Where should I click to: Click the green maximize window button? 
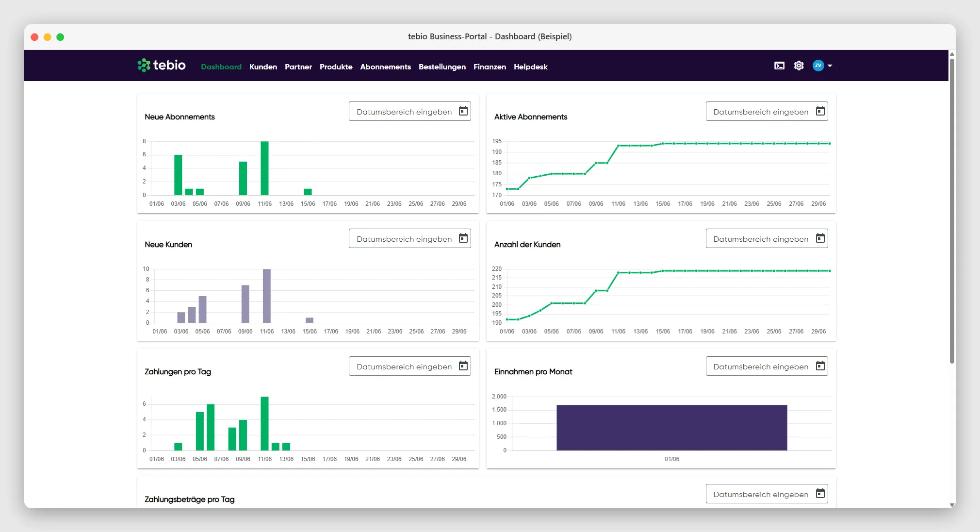click(60, 37)
